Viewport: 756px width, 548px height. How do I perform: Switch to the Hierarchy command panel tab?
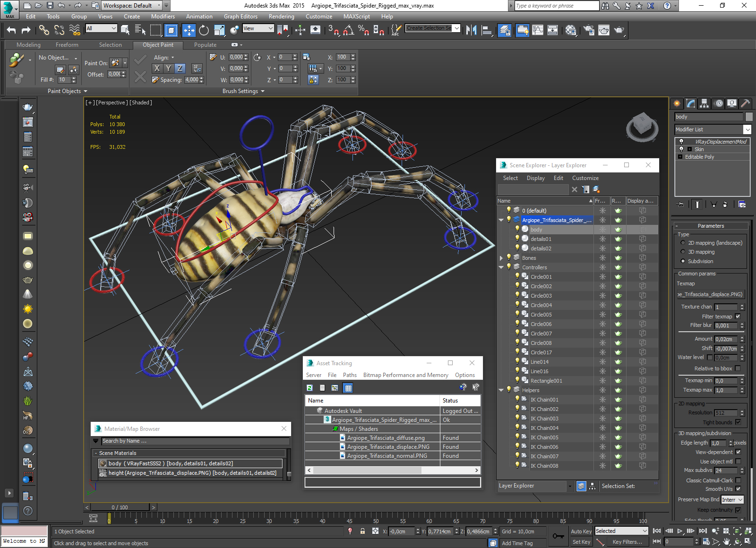click(704, 103)
